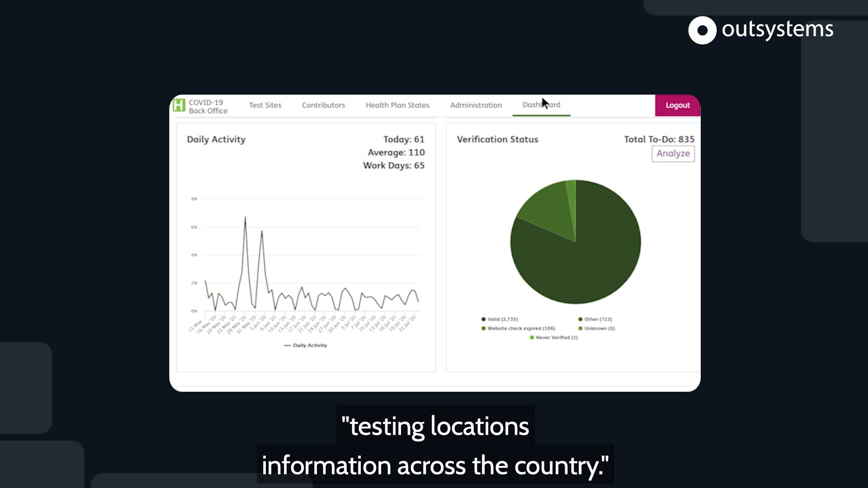Click the OutSystems circle logo
Viewport: 868px width, 488px height.
coord(702,30)
